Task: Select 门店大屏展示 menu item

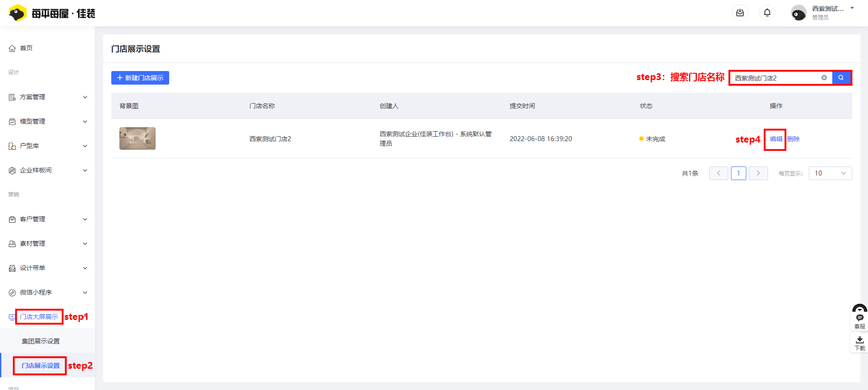Action: pos(39,317)
